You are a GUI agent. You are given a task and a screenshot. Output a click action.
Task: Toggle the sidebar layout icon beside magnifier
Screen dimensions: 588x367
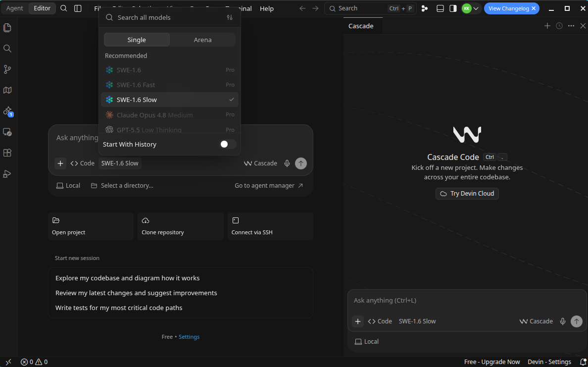[78, 8]
